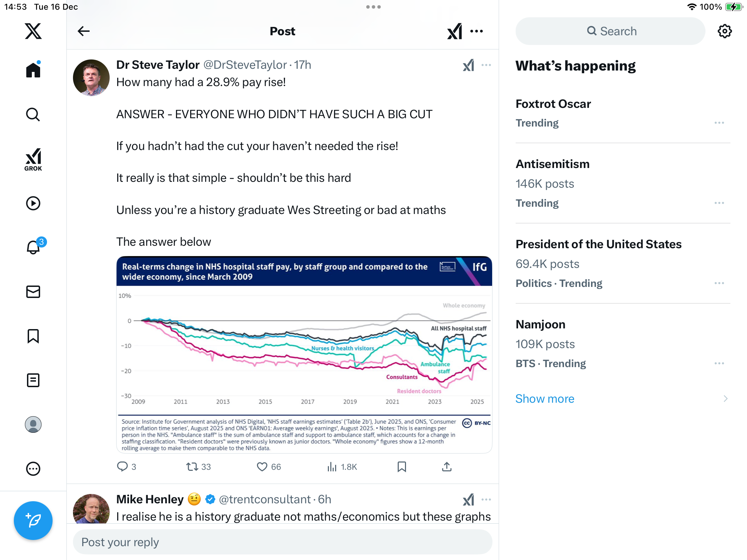Viewport: 747px width, 560px height.
Task: Expand more options for Namjoon trend
Action: [719, 363]
